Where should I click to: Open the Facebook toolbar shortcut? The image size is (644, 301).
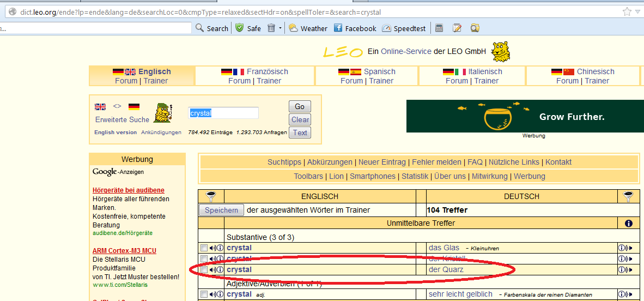355,28
